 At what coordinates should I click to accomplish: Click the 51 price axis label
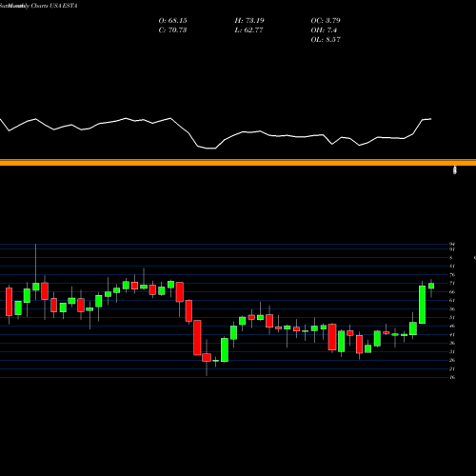[452, 317]
